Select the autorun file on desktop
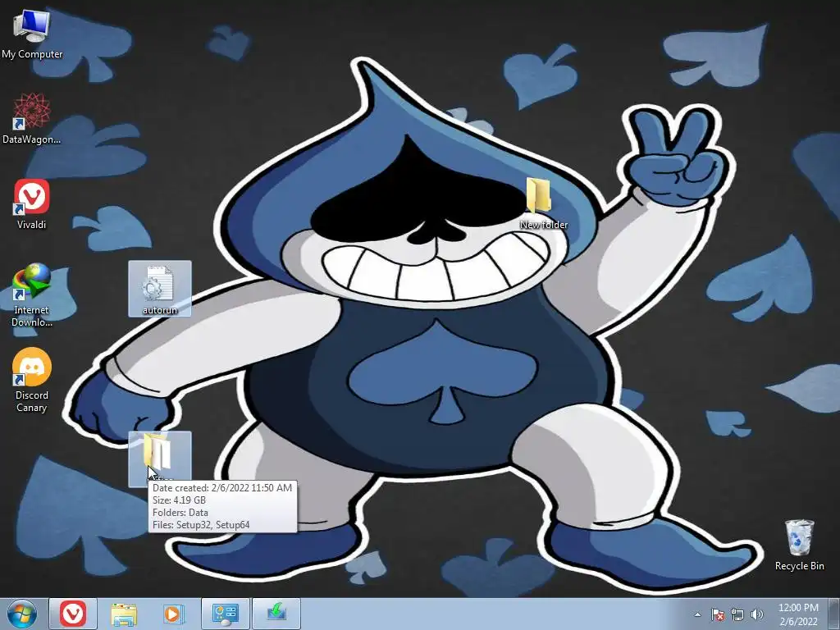 point(160,289)
